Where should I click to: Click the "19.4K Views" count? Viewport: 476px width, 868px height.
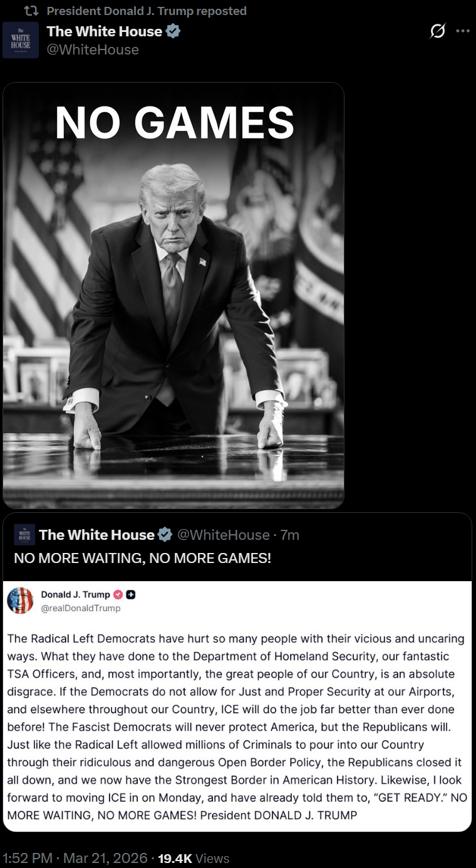194,858
